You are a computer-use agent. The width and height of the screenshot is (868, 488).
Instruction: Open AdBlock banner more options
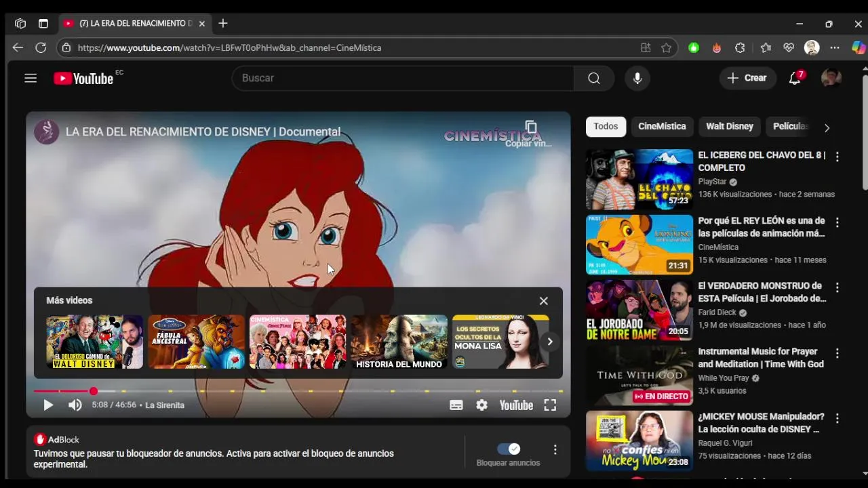[555, 449]
